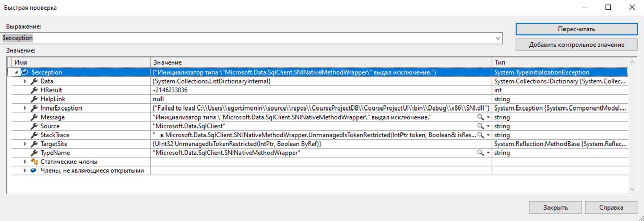Open visualizer dropdown arrow for TypeName

488,153
